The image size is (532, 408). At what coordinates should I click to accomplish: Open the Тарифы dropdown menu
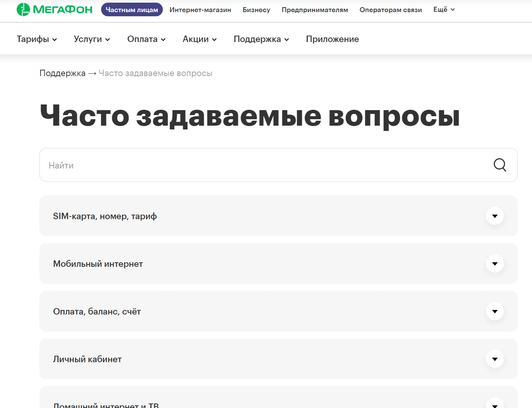pos(37,39)
